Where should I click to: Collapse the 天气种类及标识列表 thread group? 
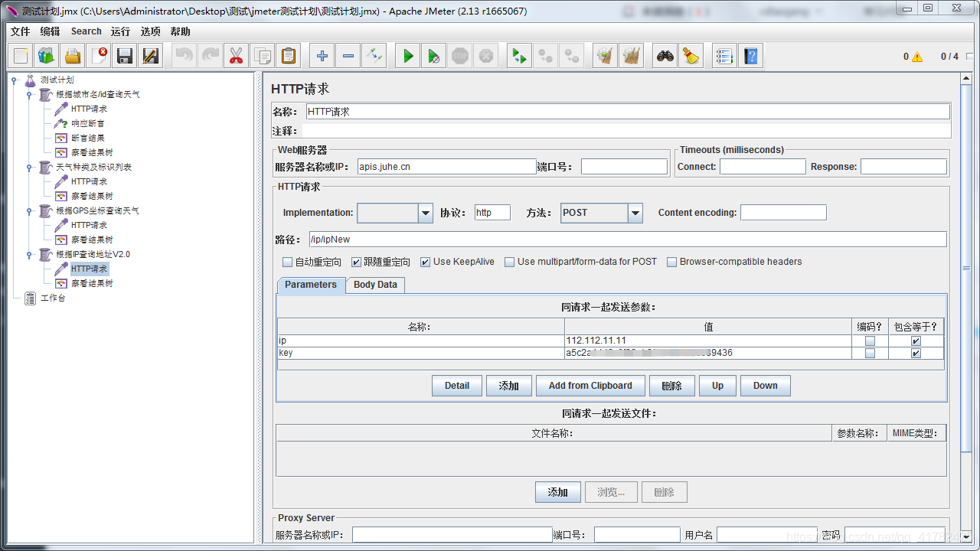coord(29,167)
